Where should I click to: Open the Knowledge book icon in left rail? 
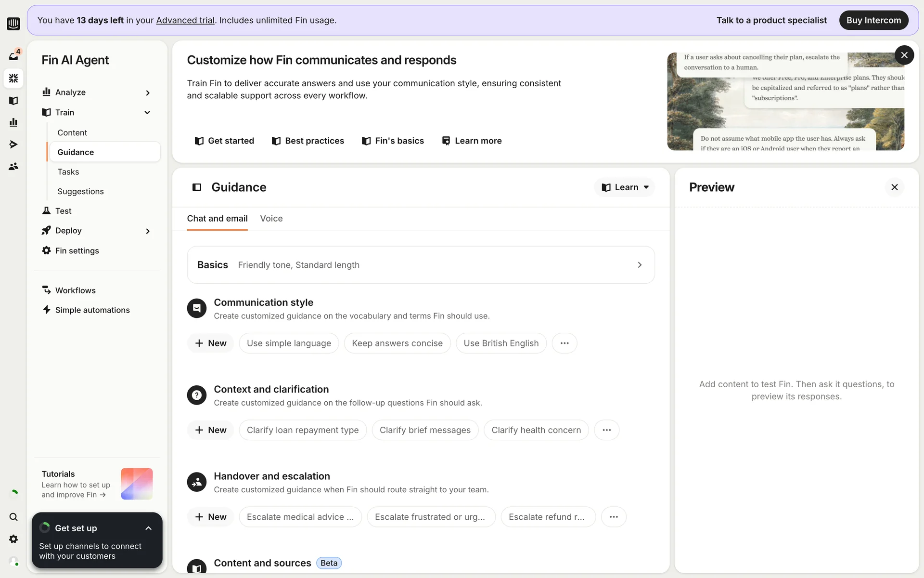[x=13, y=100]
